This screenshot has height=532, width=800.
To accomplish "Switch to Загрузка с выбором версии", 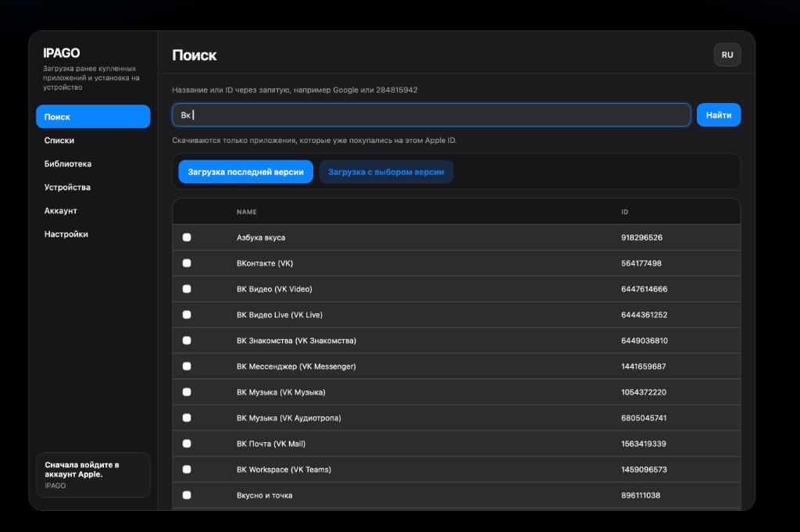I will 386,172.
